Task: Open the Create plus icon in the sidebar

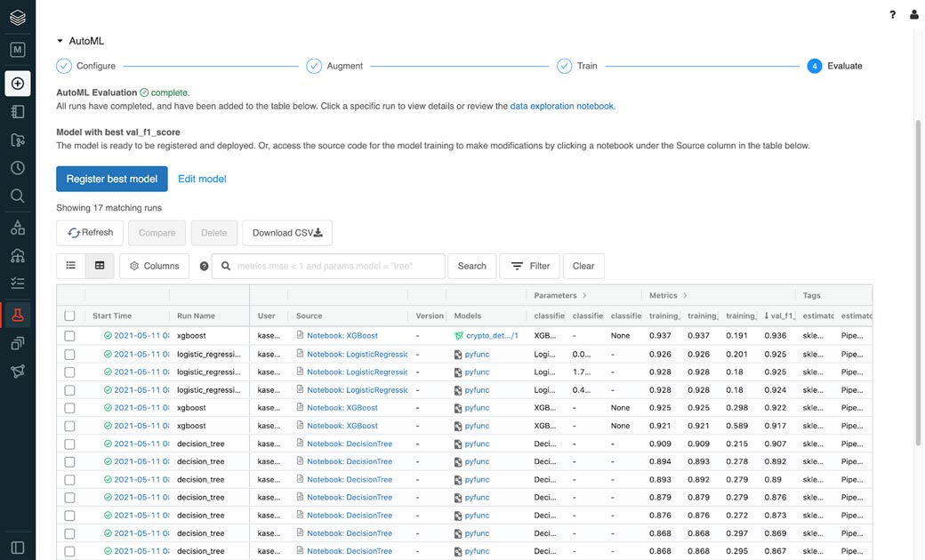Action: pyautogui.click(x=18, y=84)
